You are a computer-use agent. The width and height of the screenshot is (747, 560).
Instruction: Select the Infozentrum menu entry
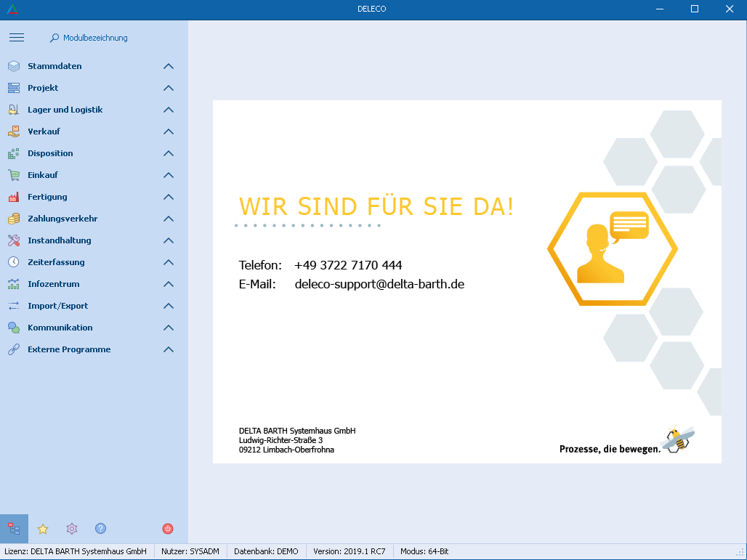click(54, 284)
